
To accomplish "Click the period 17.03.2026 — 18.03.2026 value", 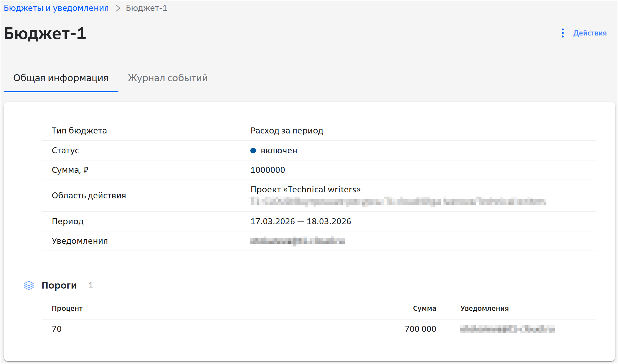I will pyautogui.click(x=301, y=221).
